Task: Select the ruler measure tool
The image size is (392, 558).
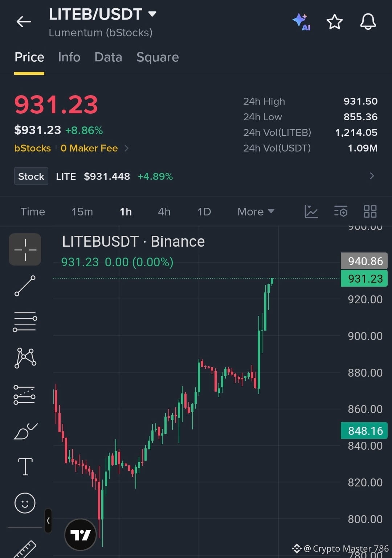Action: click(25, 549)
